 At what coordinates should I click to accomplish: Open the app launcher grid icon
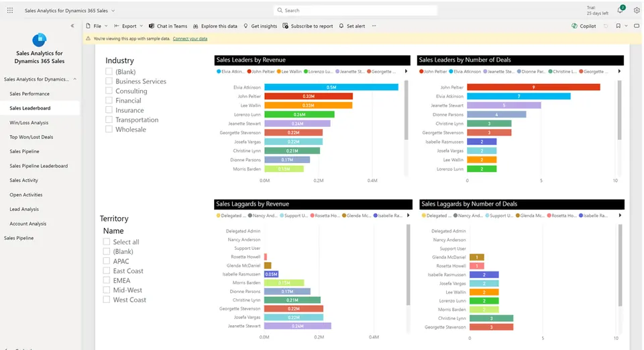click(10, 10)
